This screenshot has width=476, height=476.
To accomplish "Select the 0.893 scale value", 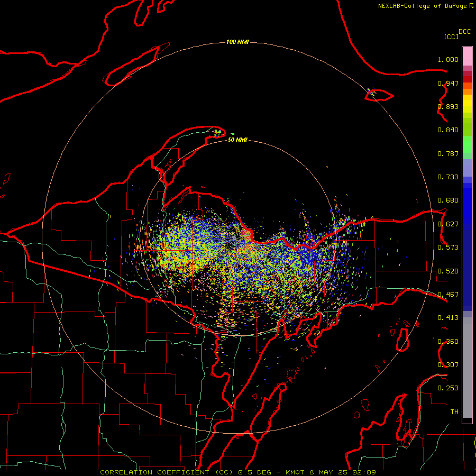I will coord(448,106).
